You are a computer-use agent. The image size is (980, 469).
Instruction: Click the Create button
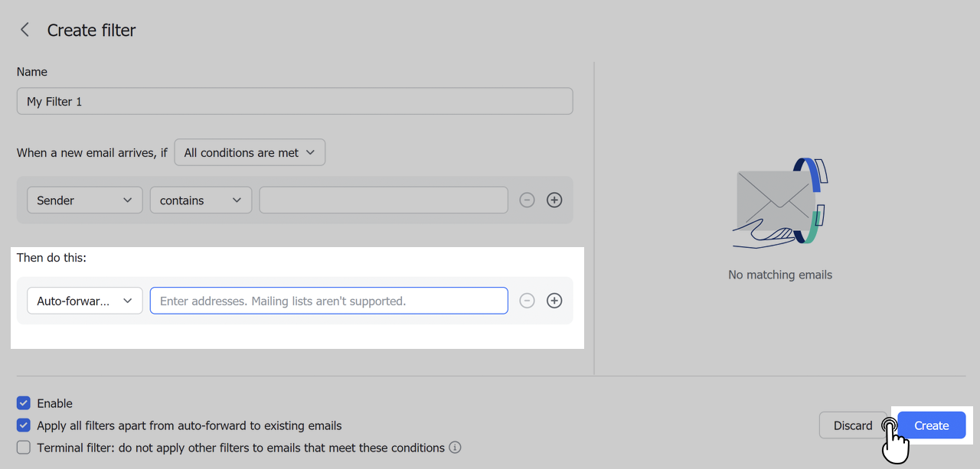pyautogui.click(x=931, y=425)
